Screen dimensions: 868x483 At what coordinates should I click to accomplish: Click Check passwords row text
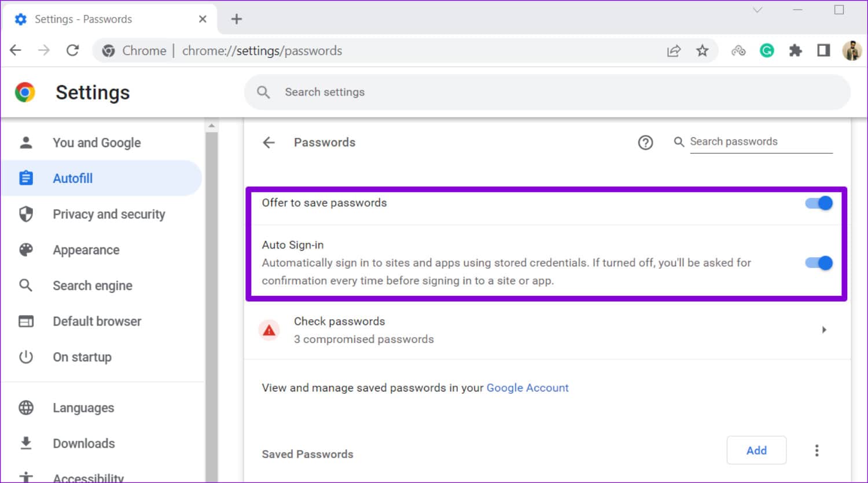point(339,321)
